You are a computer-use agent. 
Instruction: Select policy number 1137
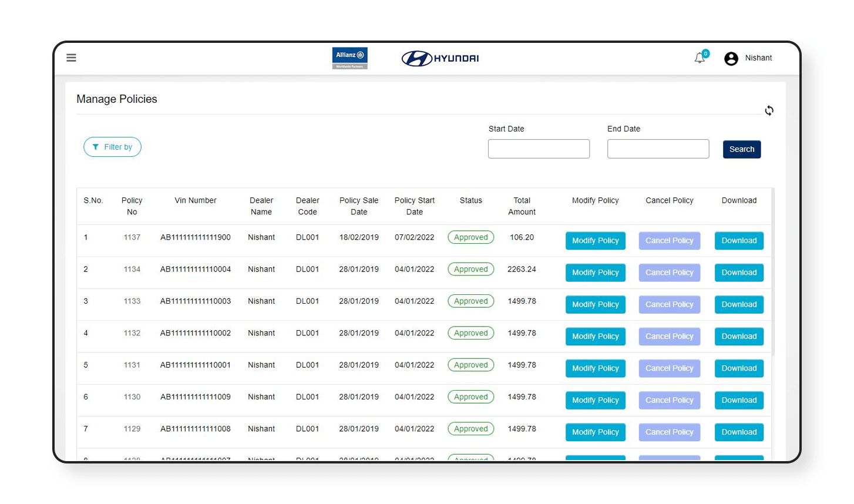tap(132, 237)
